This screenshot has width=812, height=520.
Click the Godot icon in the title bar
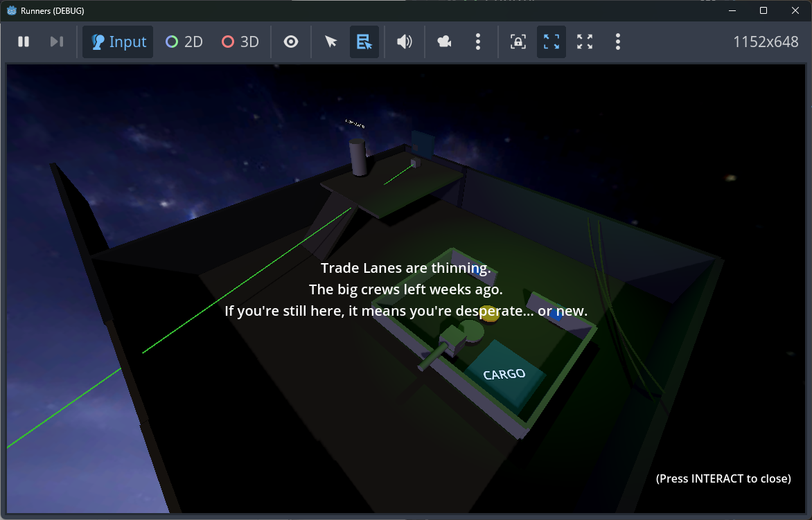click(x=11, y=11)
